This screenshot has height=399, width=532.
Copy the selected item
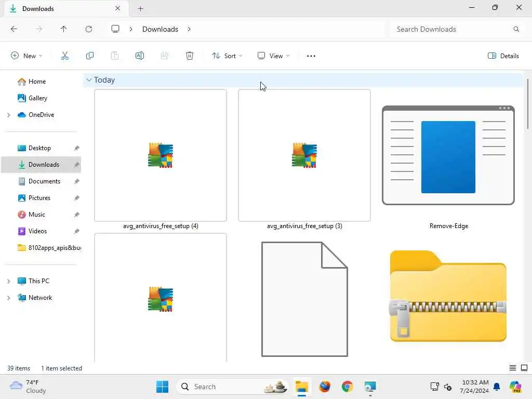(x=89, y=56)
